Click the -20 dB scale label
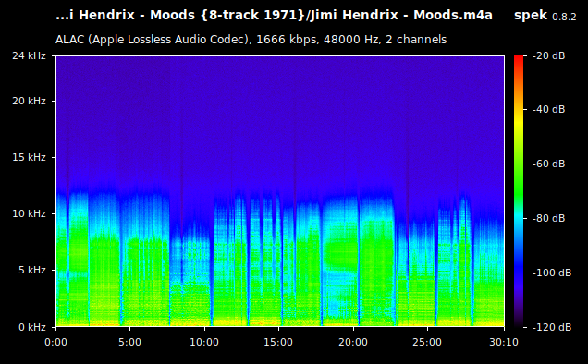Screen dimensions: 588x364 548,55
